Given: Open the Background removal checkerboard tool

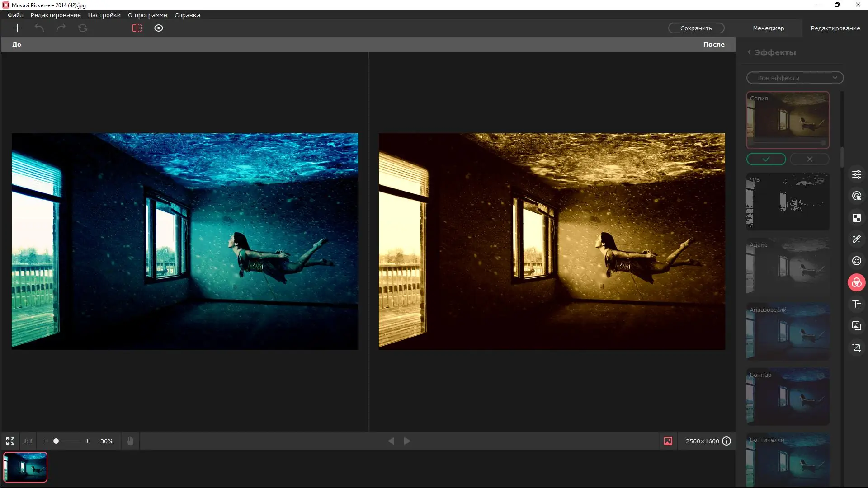Looking at the screenshot, I should point(856,218).
